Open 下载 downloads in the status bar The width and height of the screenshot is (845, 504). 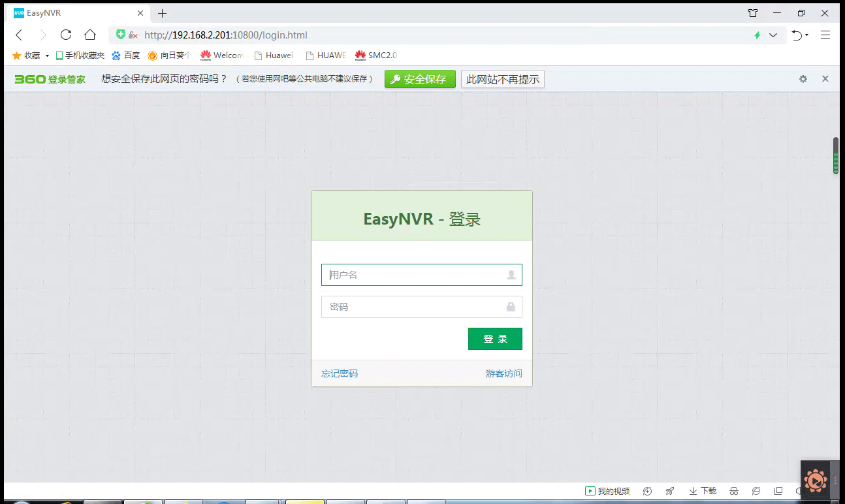pos(703,491)
